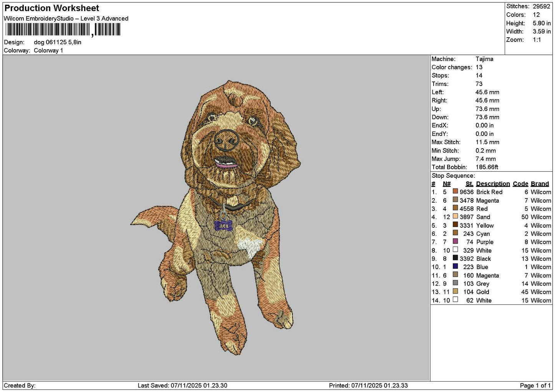
Task: Choose the Cyan thread swatch
Action: click(x=455, y=233)
